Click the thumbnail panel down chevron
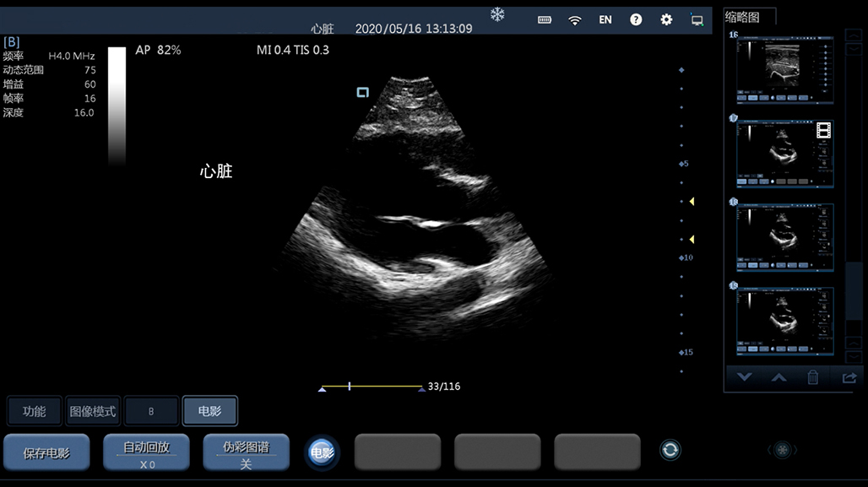The image size is (868, 487). 744,377
